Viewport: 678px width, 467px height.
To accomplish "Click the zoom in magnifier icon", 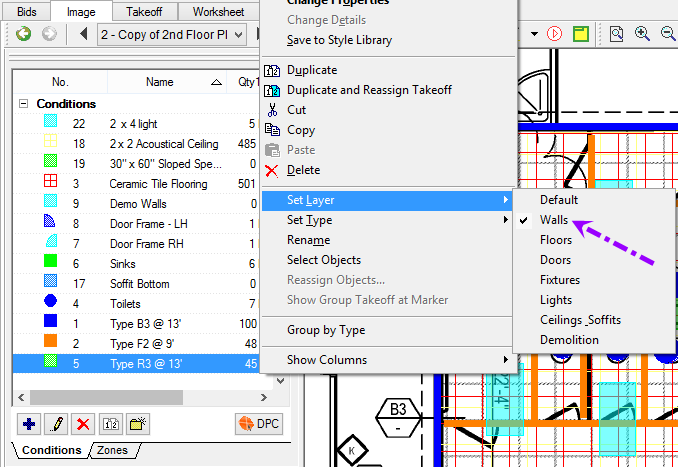I will pos(642,34).
